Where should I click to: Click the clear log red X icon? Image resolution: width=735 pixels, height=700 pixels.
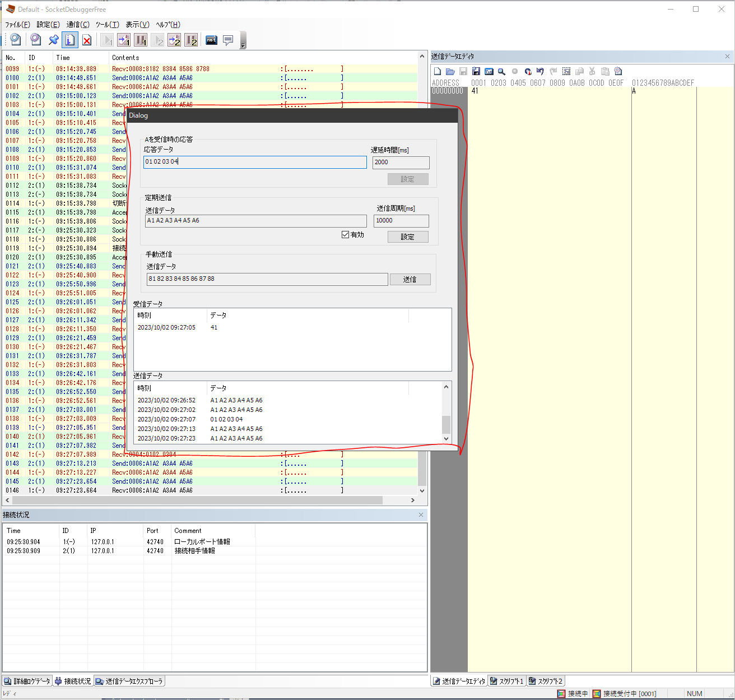click(87, 40)
